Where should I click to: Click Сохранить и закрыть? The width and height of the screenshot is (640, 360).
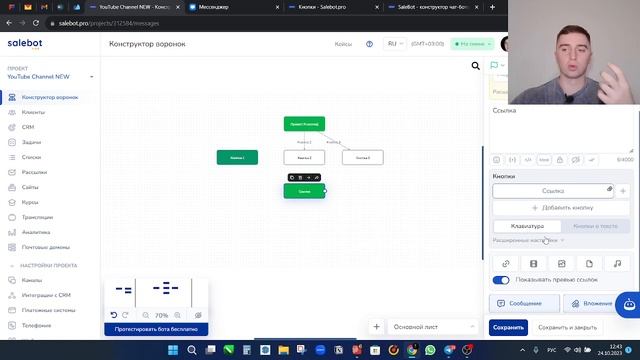[567, 327]
